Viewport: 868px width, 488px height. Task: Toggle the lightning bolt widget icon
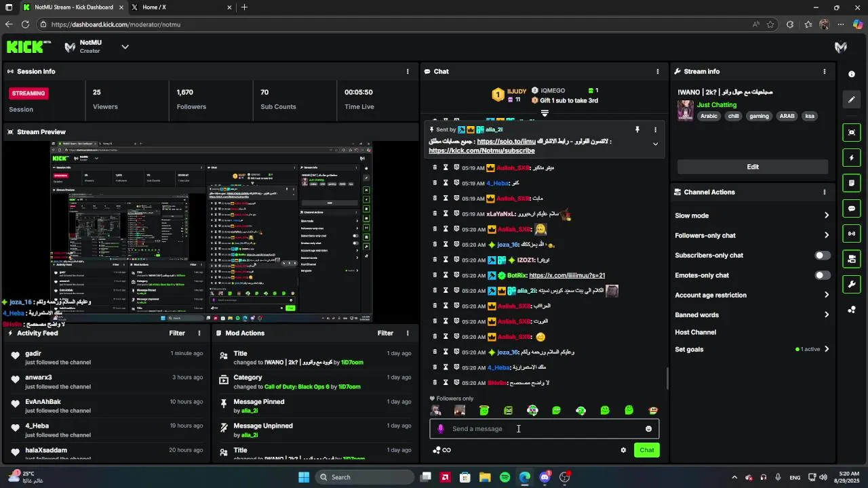click(852, 158)
